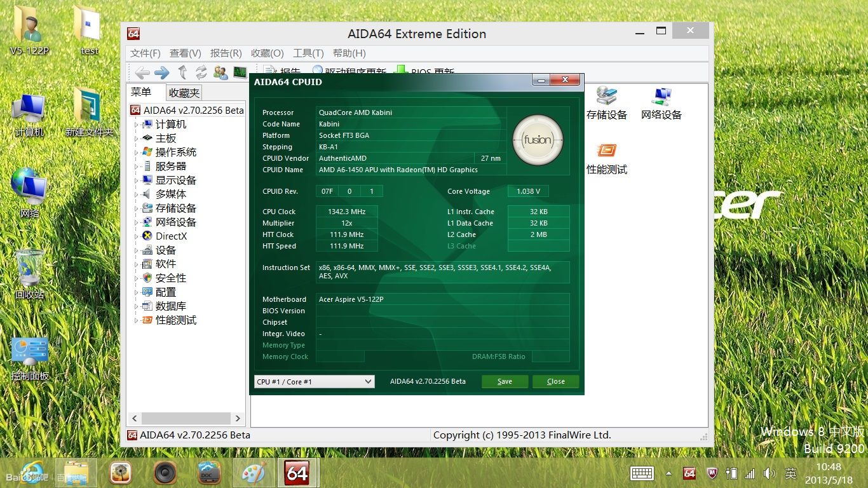
Task: Open the 网络 desktop icon
Action: [x=29, y=193]
